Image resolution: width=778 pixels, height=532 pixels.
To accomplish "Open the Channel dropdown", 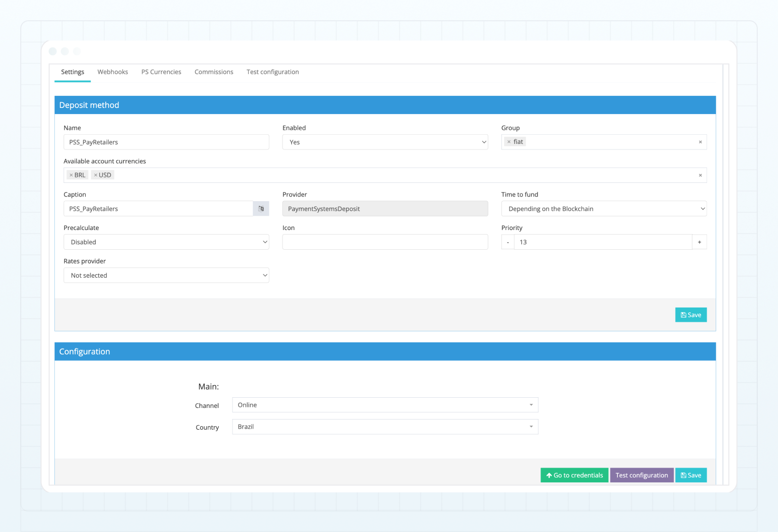I will 385,405.
